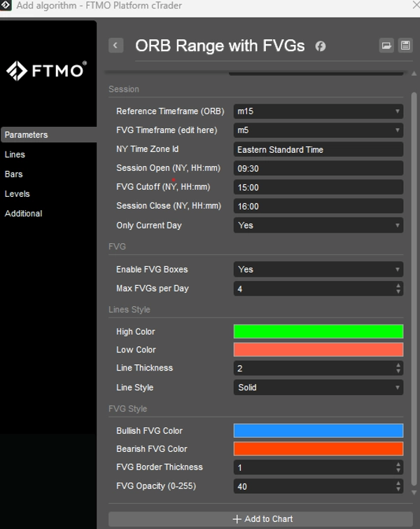This screenshot has width=420, height=529.
Task: Click the 'Reference Timeframe (ORB)' label
Action: (170, 111)
